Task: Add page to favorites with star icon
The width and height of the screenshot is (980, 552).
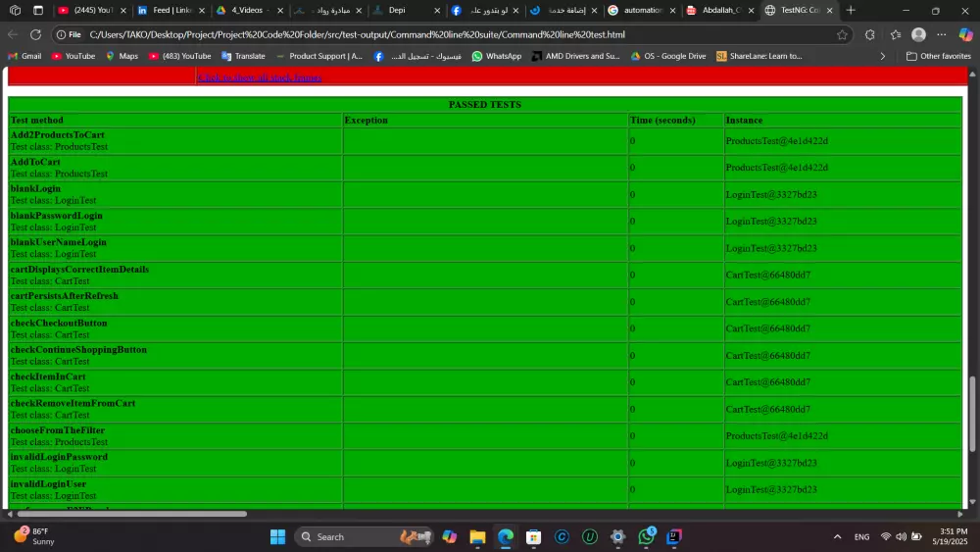Action: [842, 34]
